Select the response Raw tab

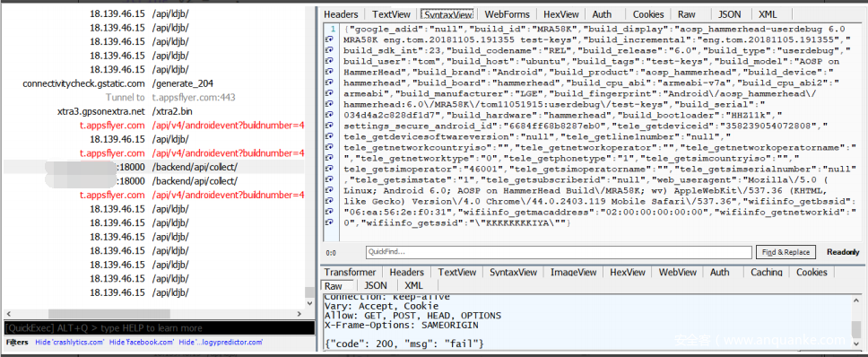tap(334, 286)
